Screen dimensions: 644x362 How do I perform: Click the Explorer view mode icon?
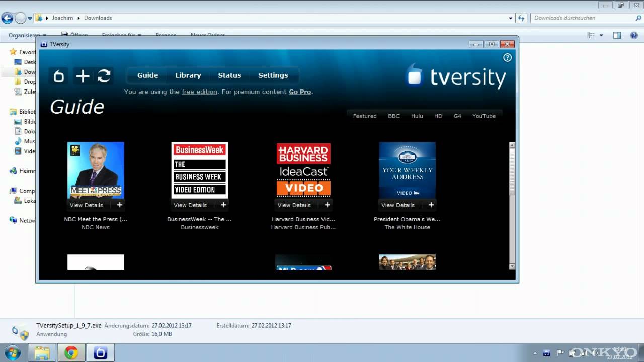(x=591, y=35)
